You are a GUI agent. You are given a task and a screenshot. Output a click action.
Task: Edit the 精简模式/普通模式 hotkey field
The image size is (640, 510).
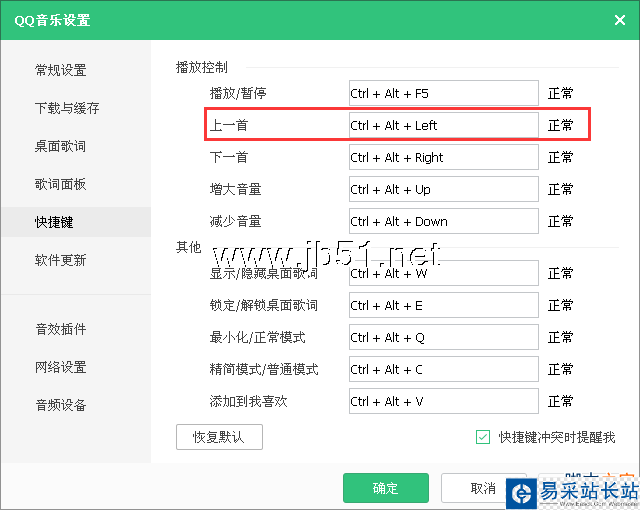pos(444,369)
